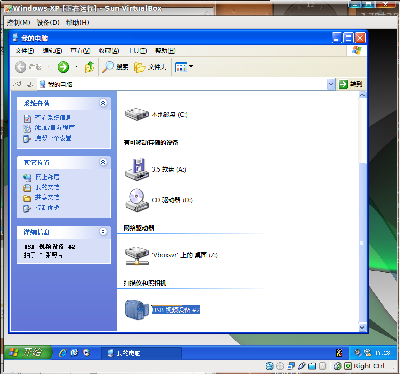Click the Views icon button
This screenshot has height=374, width=400.
180,67
